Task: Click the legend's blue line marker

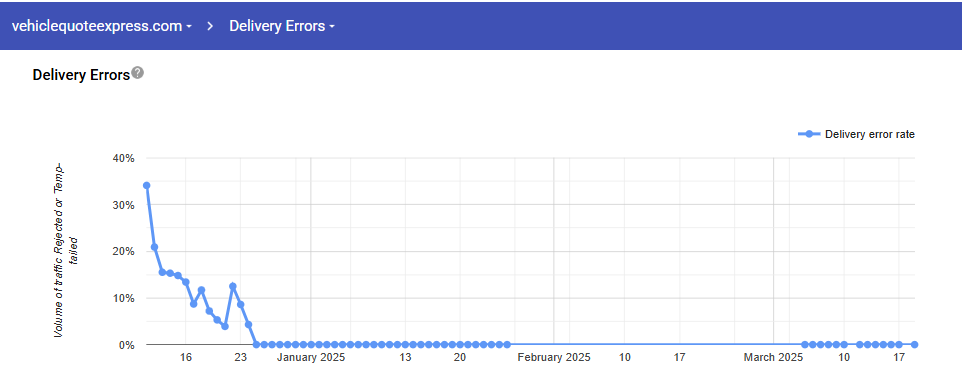Action: tap(809, 134)
